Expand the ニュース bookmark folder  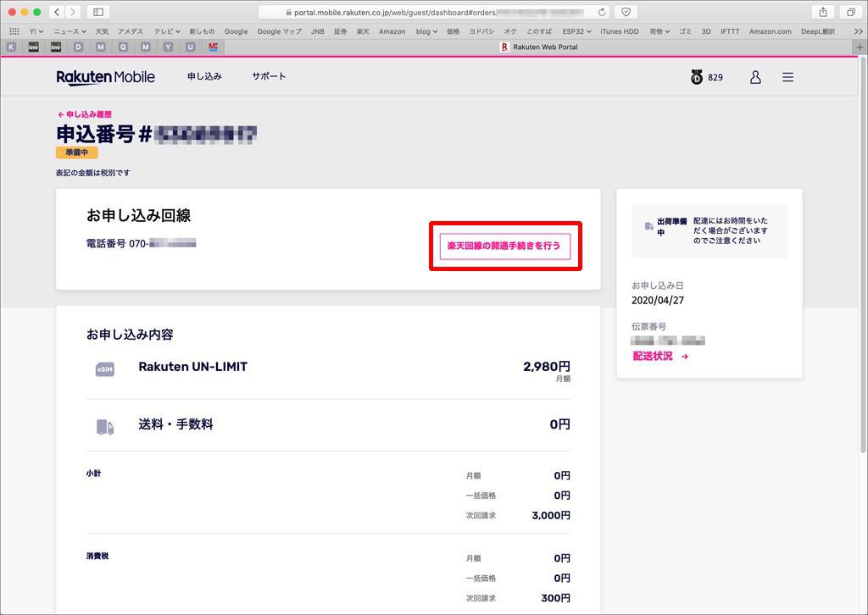click(x=70, y=31)
